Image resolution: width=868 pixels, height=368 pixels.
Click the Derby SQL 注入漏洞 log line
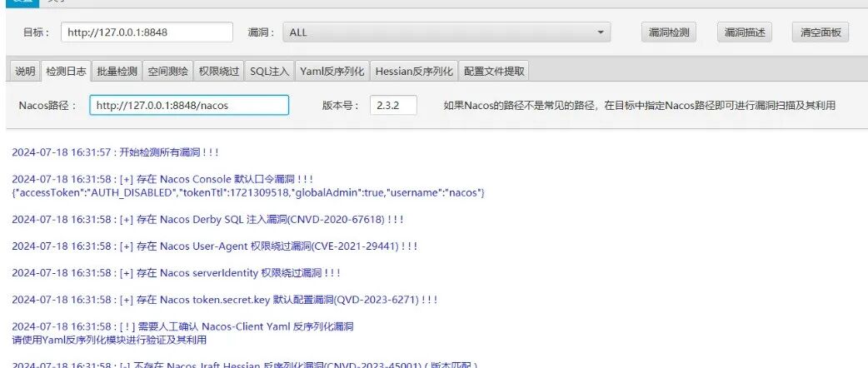(207, 219)
